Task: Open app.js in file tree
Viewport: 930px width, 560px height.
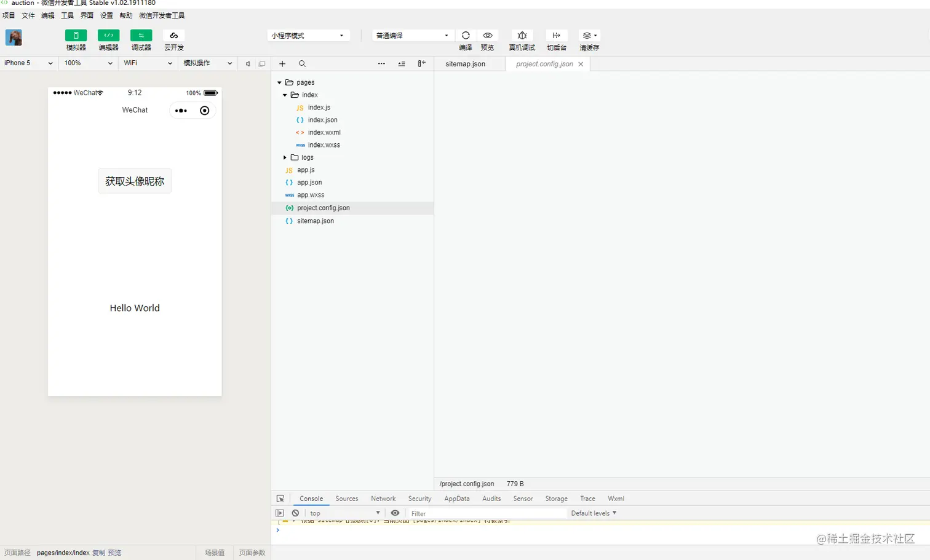Action: 306,170
